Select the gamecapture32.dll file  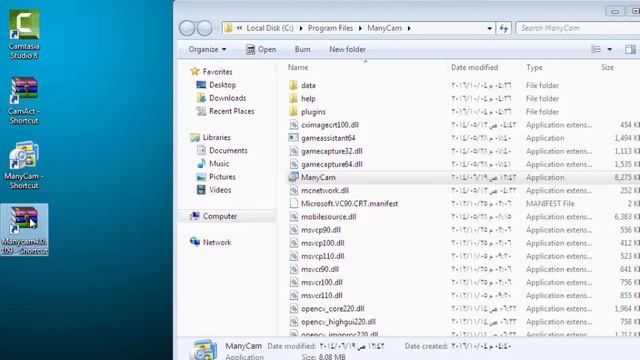[x=331, y=151]
